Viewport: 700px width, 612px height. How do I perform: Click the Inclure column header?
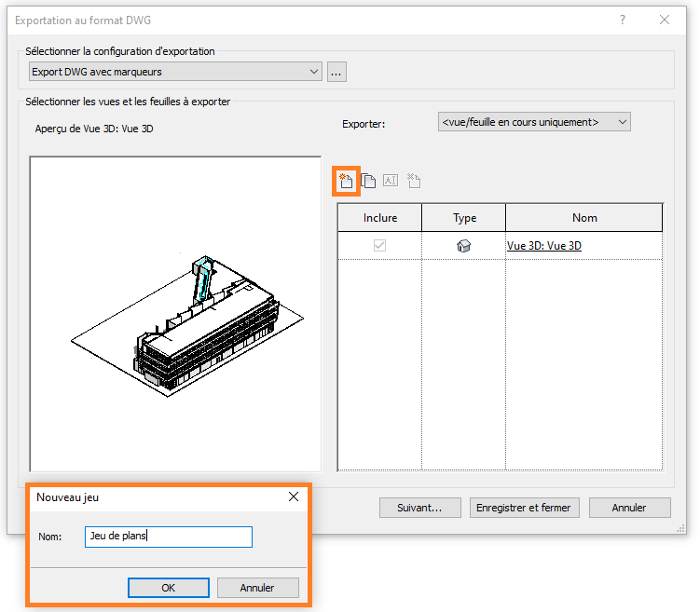(x=379, y=218)
